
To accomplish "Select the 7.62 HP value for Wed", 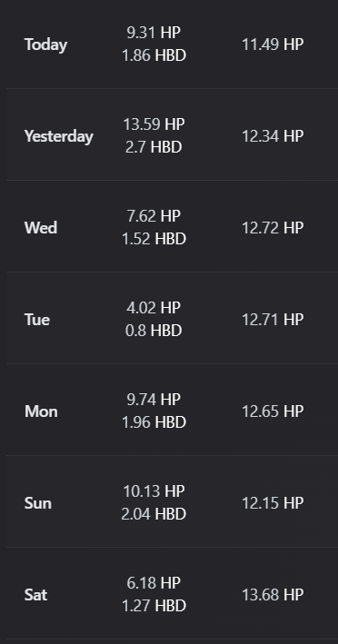I will click(154, 216).
